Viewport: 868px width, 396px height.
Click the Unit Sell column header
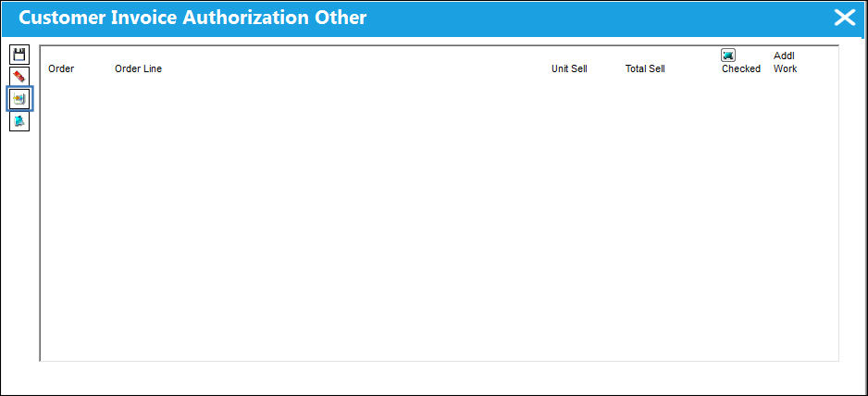pyautogui.click(x=569, y=68)
